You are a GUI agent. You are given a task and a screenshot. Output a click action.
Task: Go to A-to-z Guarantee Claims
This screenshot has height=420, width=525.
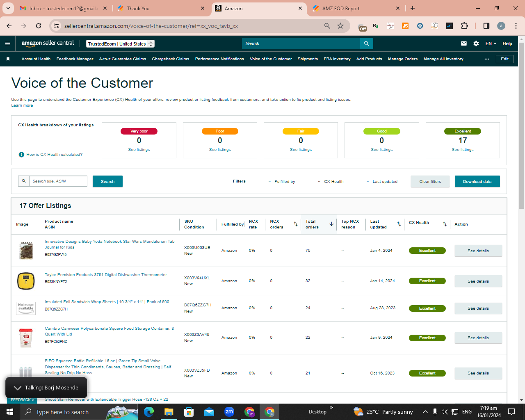123,59
